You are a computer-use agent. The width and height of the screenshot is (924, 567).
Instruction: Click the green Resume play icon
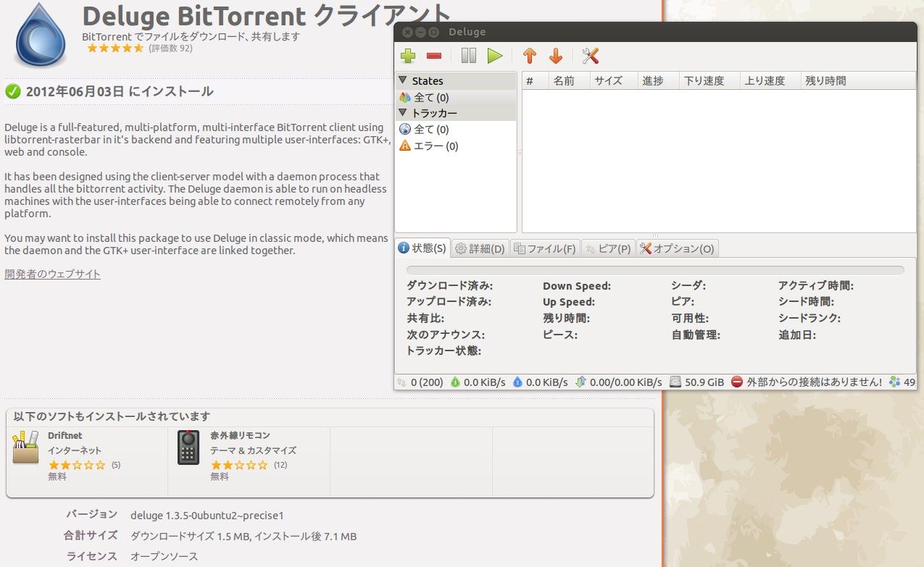point(495,56)
